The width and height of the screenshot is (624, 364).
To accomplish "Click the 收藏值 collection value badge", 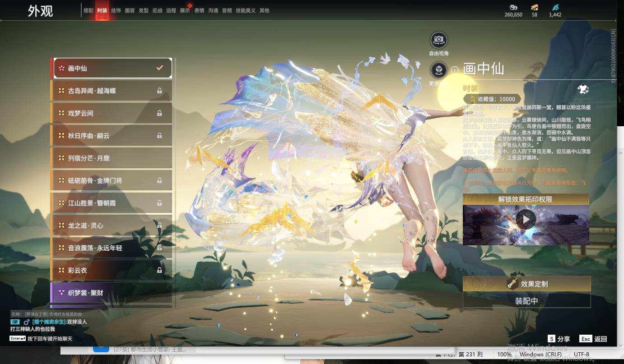I will tap(492, 99).
